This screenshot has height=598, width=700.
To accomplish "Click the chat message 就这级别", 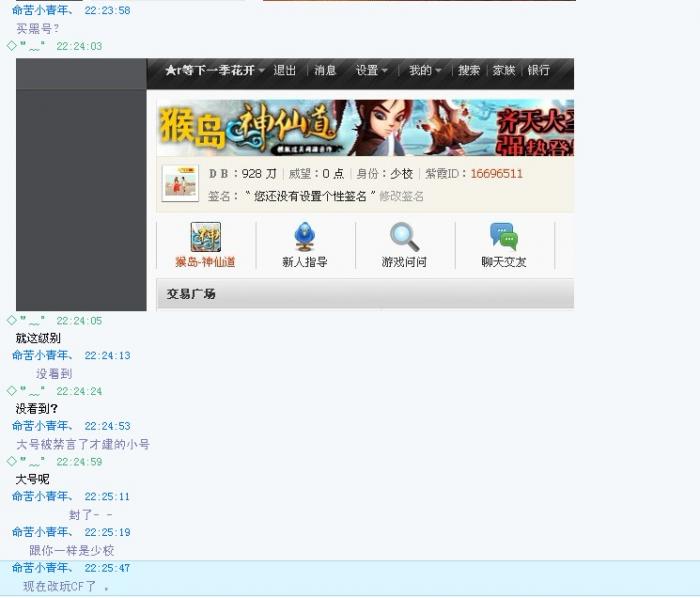I will pos(38,338).
